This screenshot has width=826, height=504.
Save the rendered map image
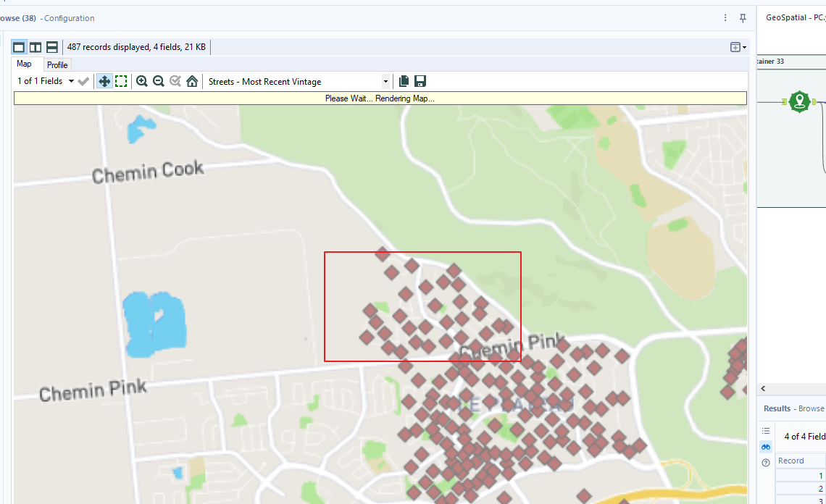420,81
